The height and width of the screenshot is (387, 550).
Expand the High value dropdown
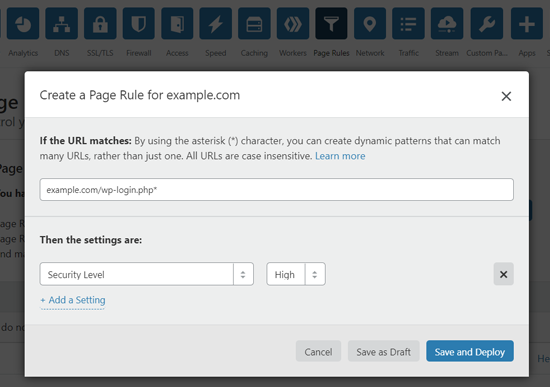[296, 274]
